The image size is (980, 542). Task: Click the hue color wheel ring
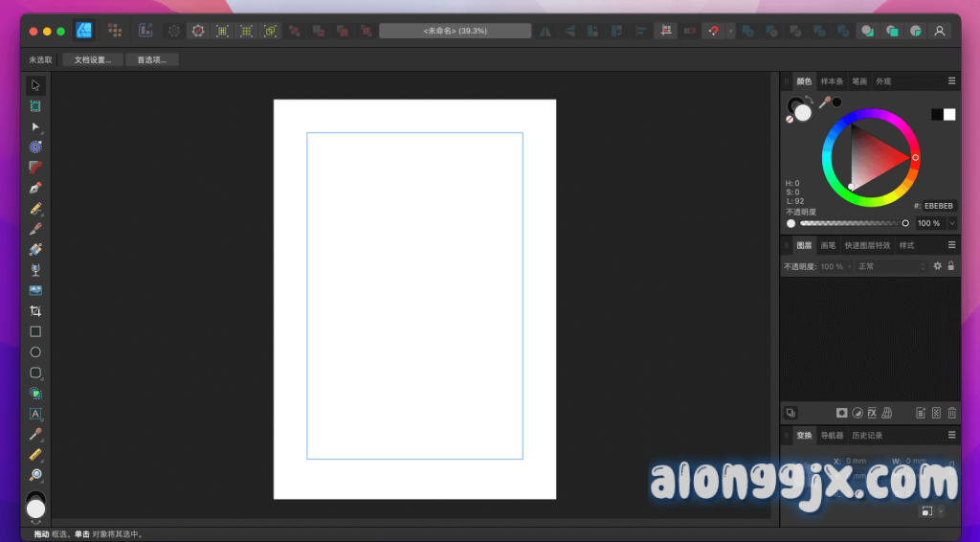(870, 115)
